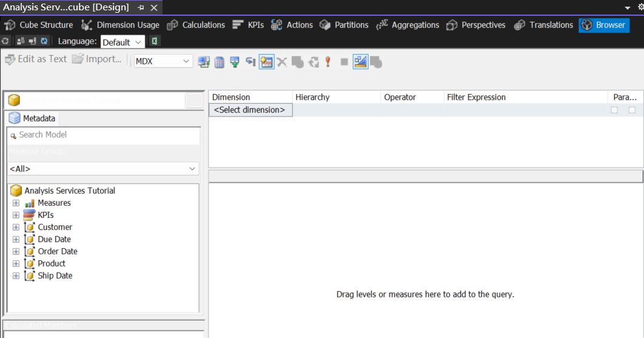Click the computer icon with green arrow
The image size is (644, 338).
pyautogui.click(x=204, y=62)
